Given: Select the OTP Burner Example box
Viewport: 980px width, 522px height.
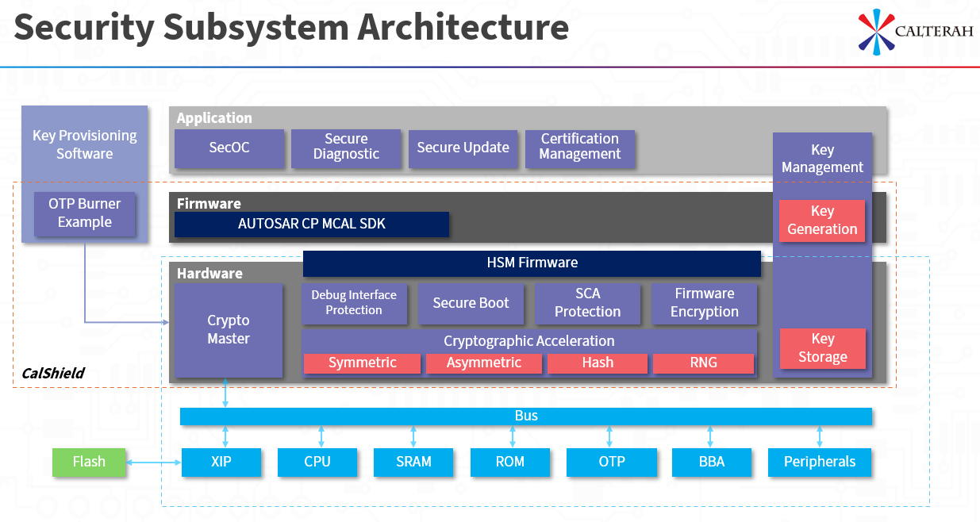Looking at the screenshot, I should tap(84, 213).
